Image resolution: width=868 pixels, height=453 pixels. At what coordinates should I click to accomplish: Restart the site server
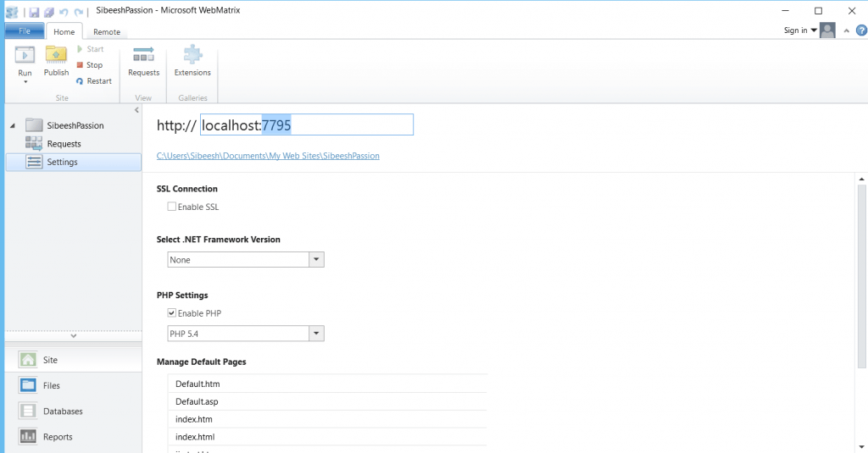click(94, 80)
